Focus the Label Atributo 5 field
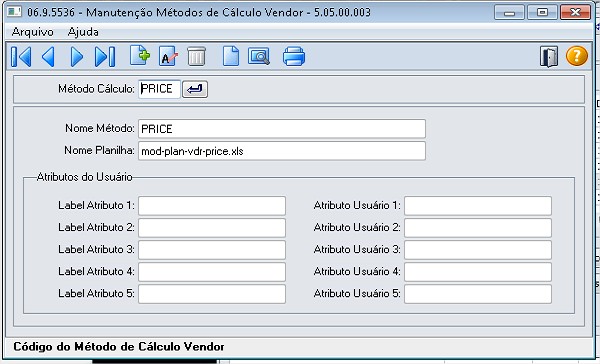600x364 pixels. point(212,294)
